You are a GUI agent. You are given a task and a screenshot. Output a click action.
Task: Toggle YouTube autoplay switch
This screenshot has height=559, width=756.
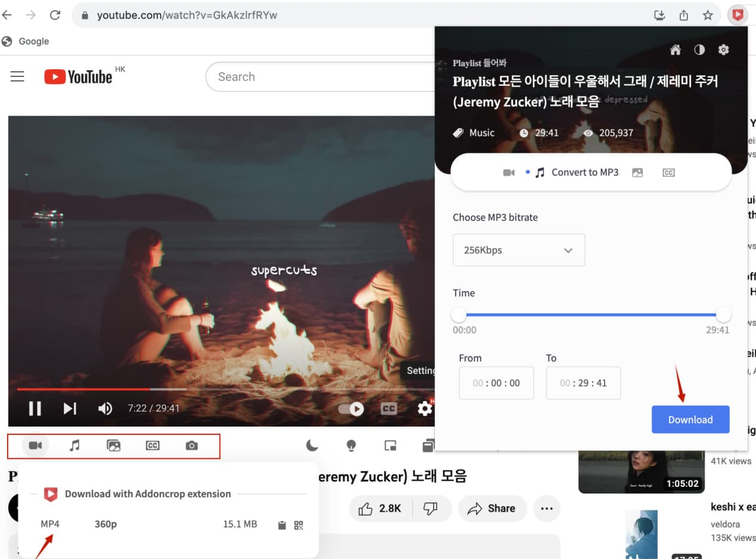point(351,409)
